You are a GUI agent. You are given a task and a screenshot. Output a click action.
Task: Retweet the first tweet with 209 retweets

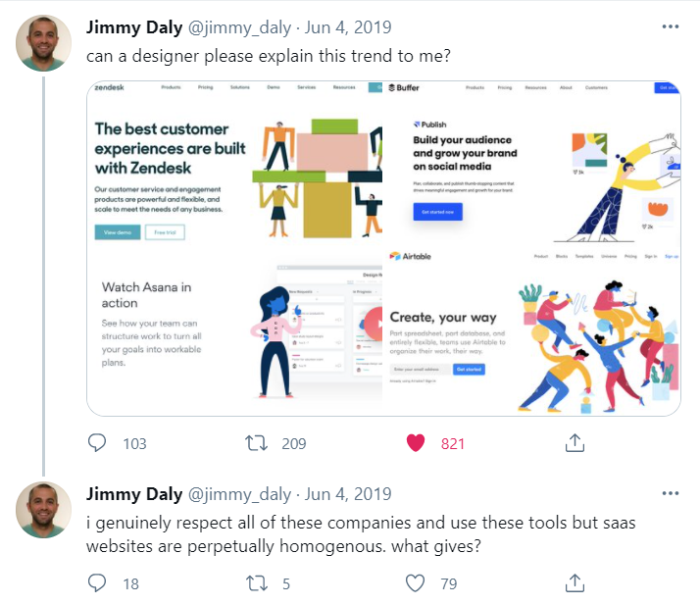click(256, 443)
